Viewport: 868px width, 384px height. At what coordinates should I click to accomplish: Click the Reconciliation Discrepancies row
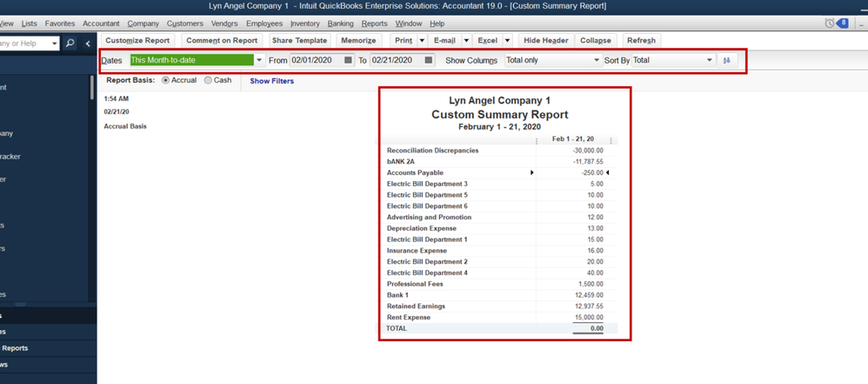[500, 151]
